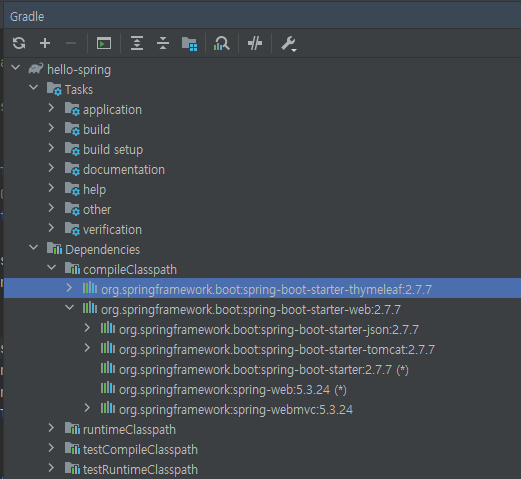Collapse the compileClasspath node
Screen dimensions: 521x479
[51, 268]
